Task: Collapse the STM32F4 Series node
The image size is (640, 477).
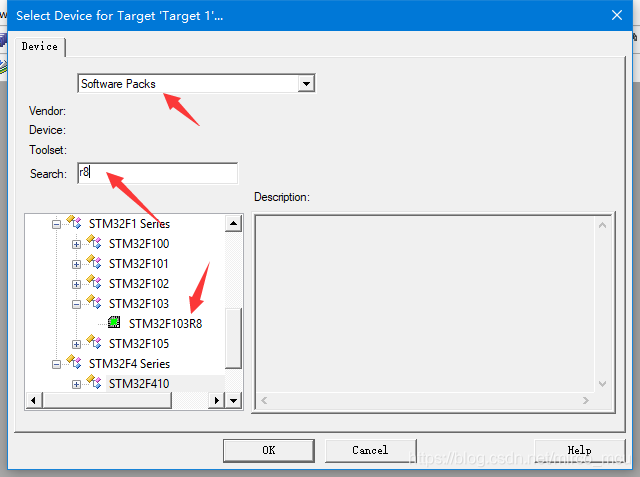Action: (x=56, y=364)
